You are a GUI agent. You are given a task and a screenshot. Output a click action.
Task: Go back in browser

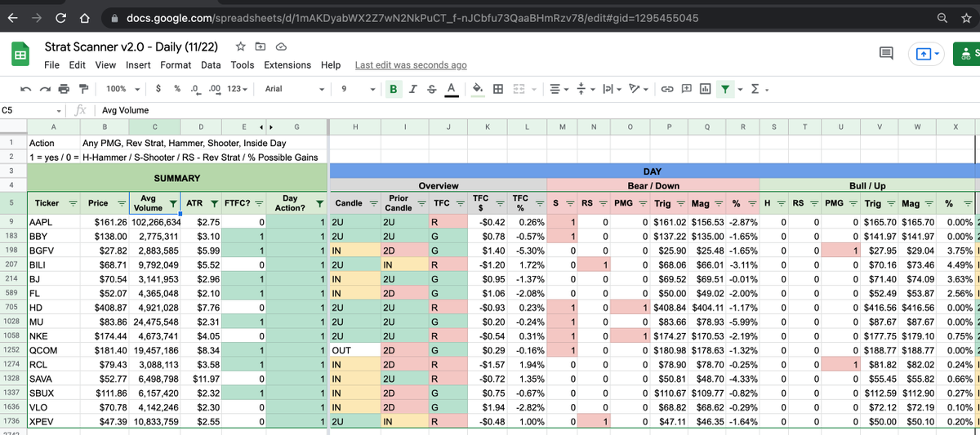[14, 18]
